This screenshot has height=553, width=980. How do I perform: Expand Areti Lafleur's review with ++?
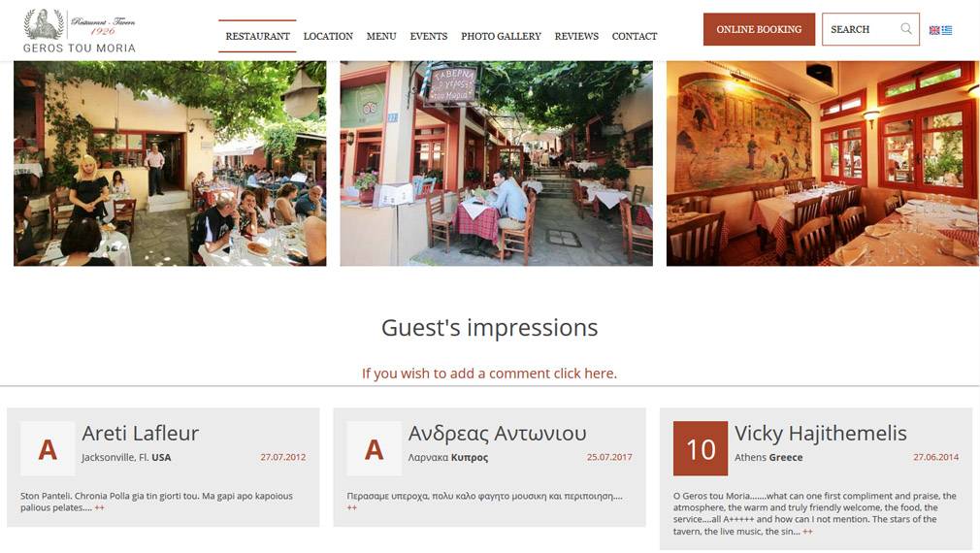coord(99,508)
